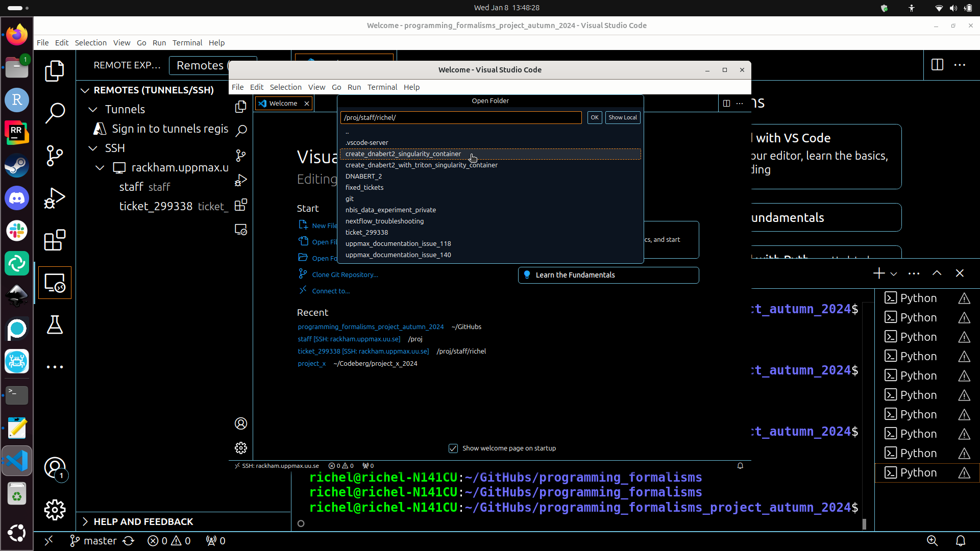Viewport: 980px width, 551px height.
Task: Select DNABERT_2 folder in the list
Action: coord(490,177)
